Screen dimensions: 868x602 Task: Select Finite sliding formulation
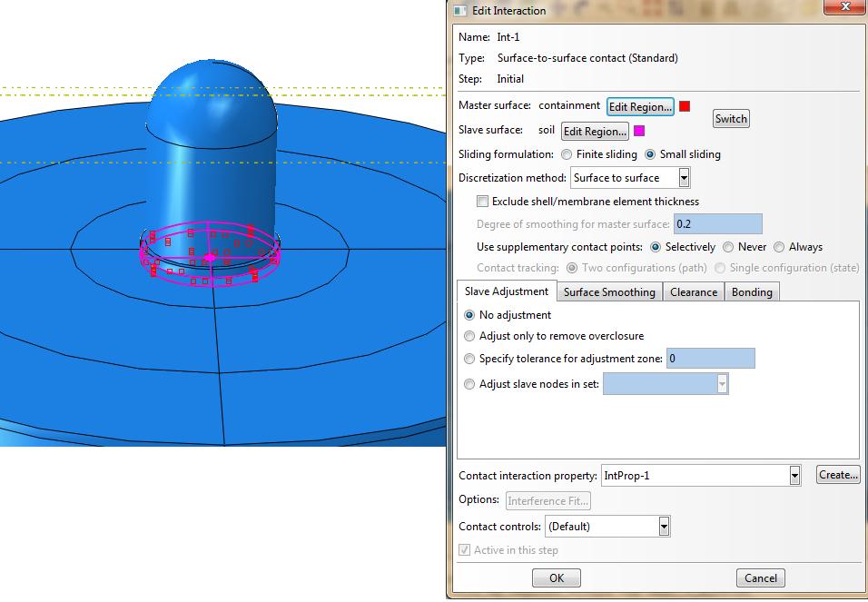click(567, 154)
